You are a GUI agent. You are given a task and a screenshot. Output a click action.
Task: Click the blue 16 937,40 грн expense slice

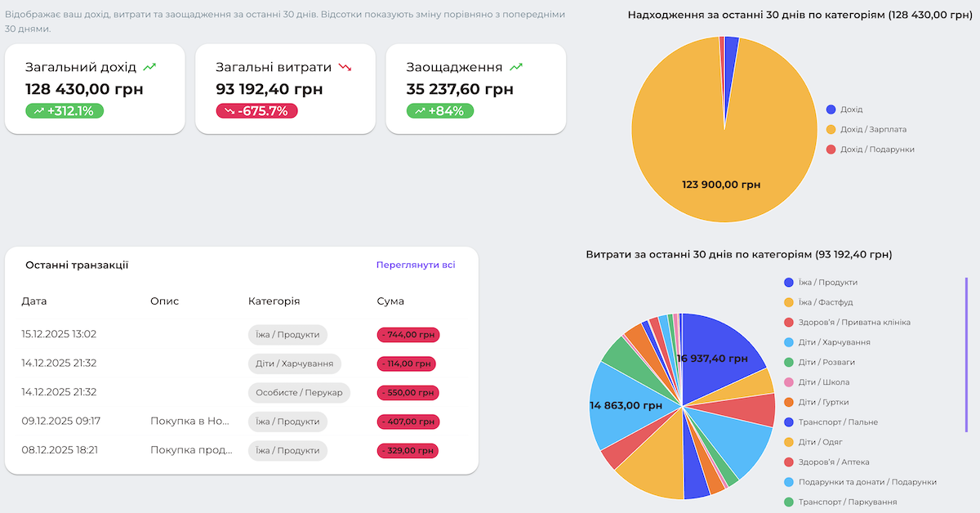click(715, 359)
